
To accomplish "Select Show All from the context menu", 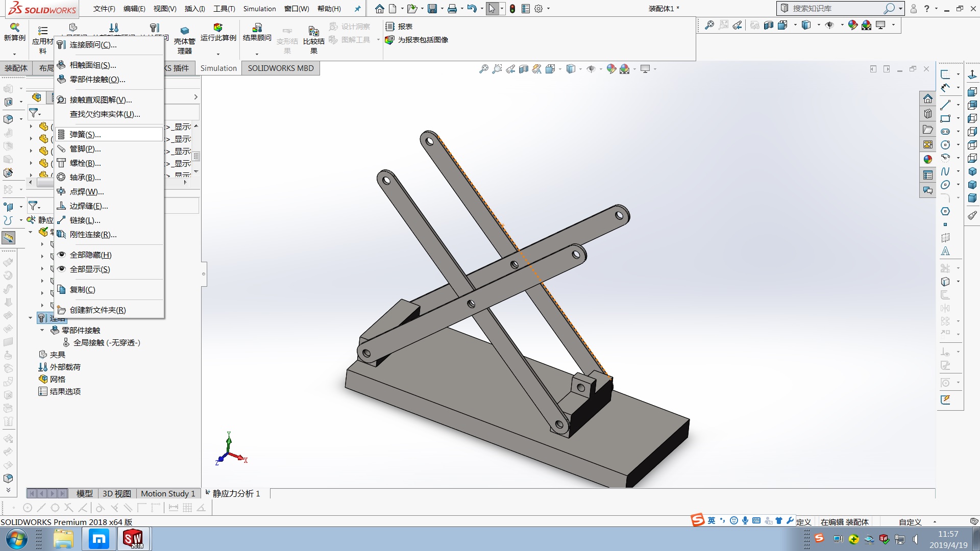I will pos(90,269).
